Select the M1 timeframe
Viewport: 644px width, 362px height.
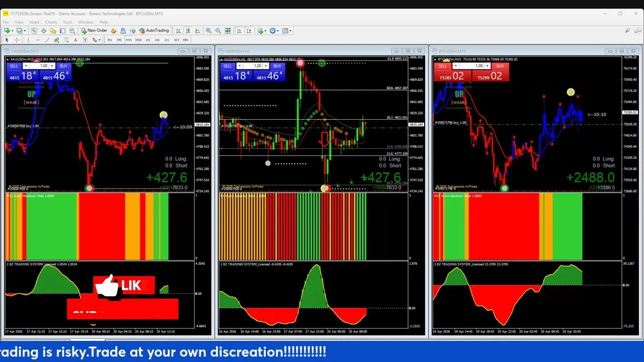(110, 40)
